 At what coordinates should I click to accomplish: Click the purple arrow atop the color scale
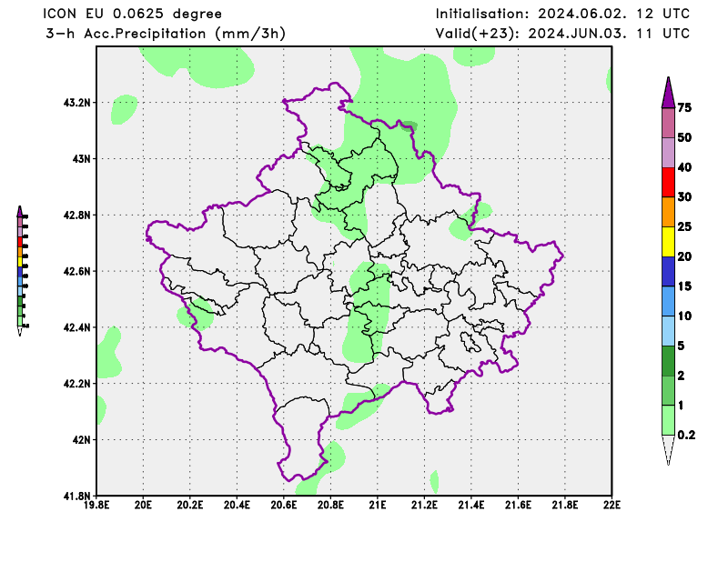point(668,93)
